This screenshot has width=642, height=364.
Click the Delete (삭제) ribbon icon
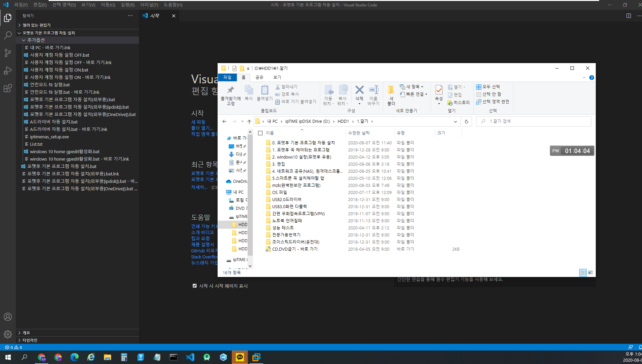point(359,94)
